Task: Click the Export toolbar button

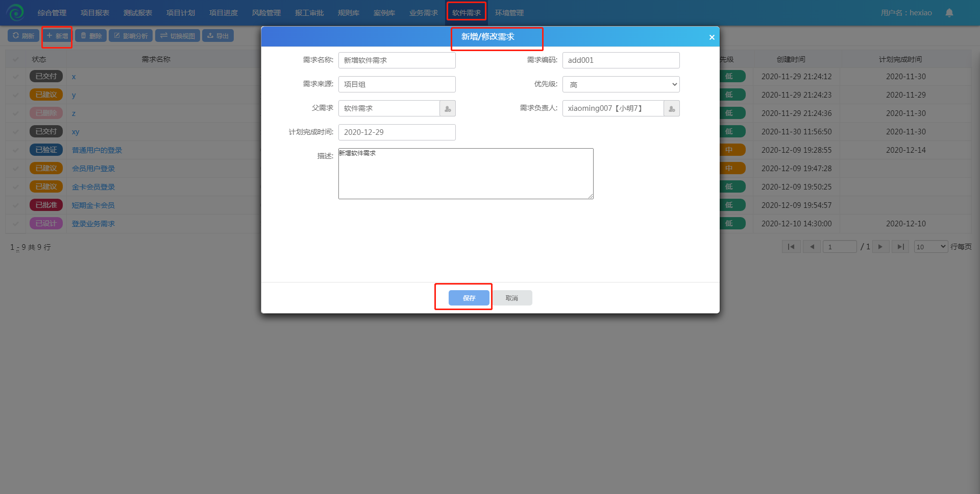Action: [218, 36]
